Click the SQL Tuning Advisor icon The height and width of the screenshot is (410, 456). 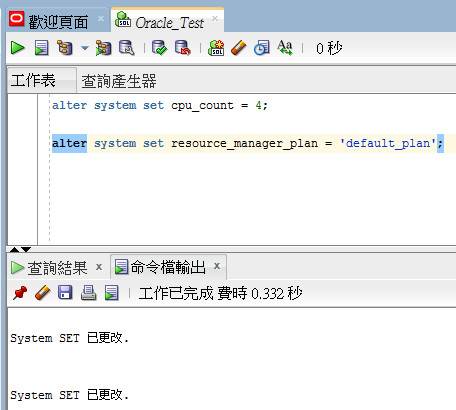coord(127,48)
